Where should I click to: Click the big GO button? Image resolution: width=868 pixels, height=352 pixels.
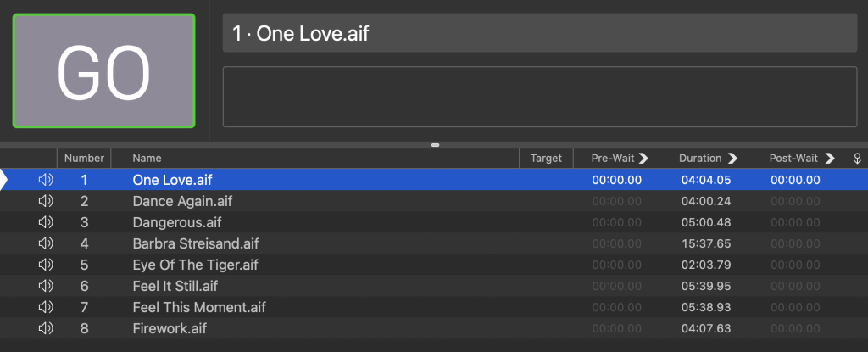[x=104, y=71]
